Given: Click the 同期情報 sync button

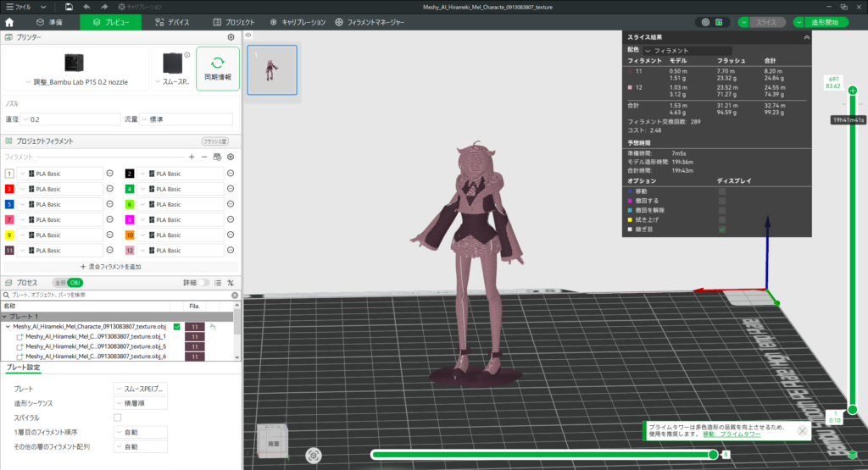Looking at the screenshot, I should coord(218,69).
